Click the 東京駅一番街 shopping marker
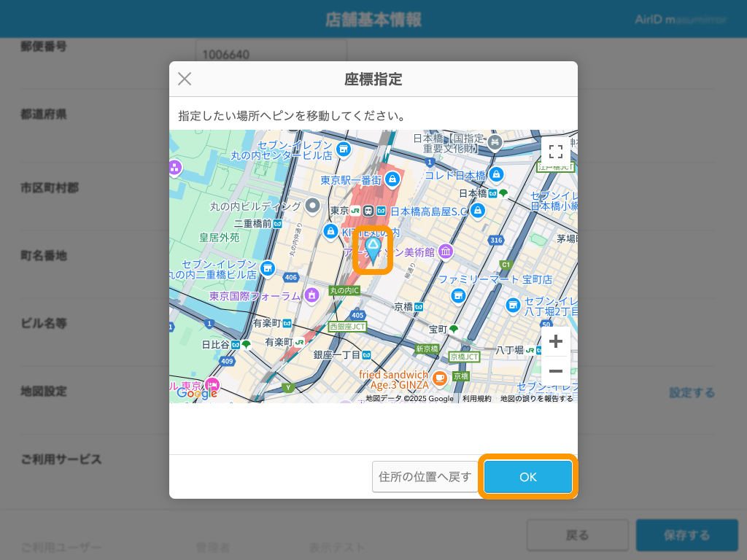This screenshot has height=560, width=747. click(x=392, y=179)
